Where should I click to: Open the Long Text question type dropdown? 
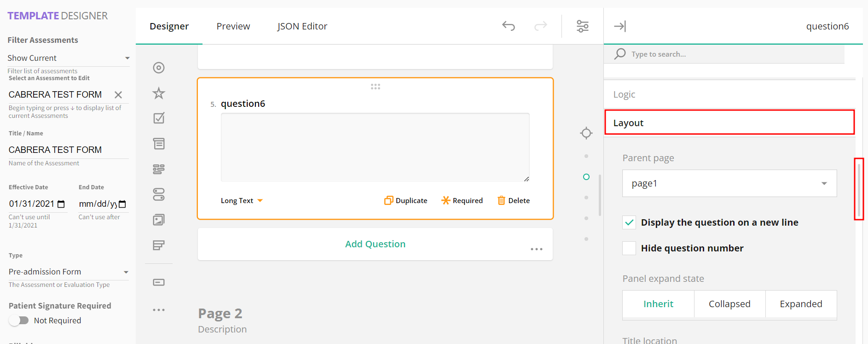click(x=242, y=201)
